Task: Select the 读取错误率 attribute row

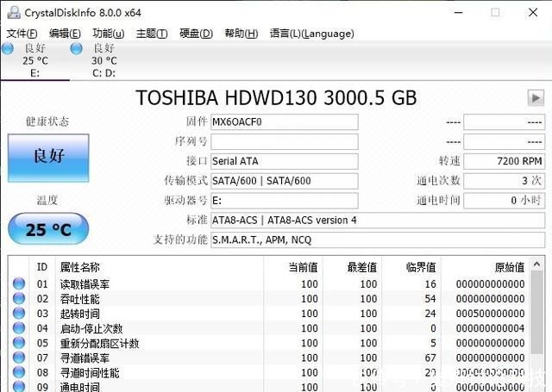Action: tap(269, 283)
